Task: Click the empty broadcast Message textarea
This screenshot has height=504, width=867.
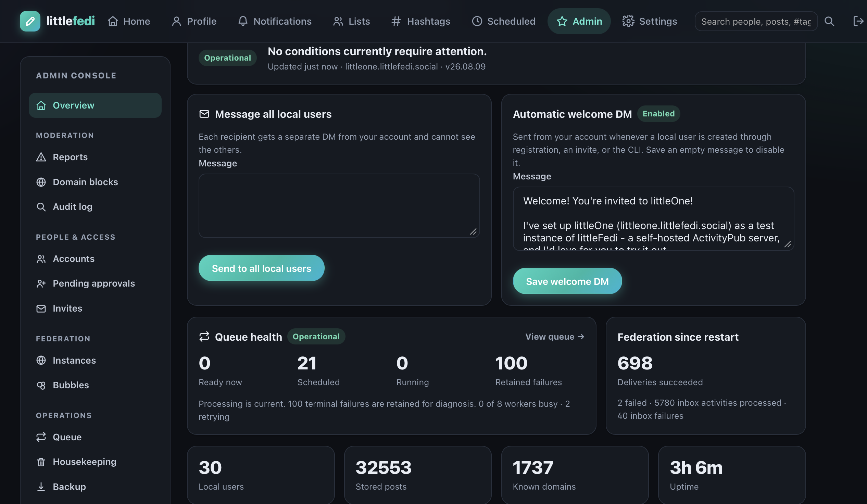Action: pyautogui.click(x=339, y=206)
